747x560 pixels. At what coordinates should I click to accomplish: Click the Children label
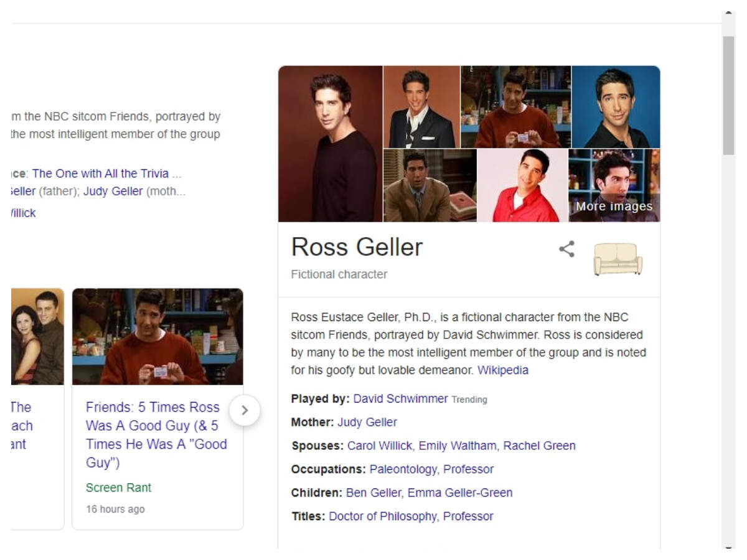(x=317, y=493)
